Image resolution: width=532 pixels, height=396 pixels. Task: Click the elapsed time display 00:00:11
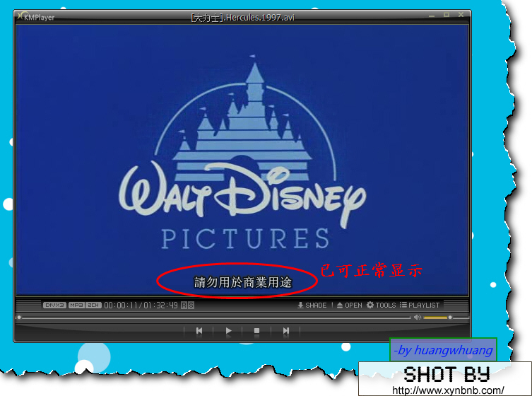(x=120, y=305)
